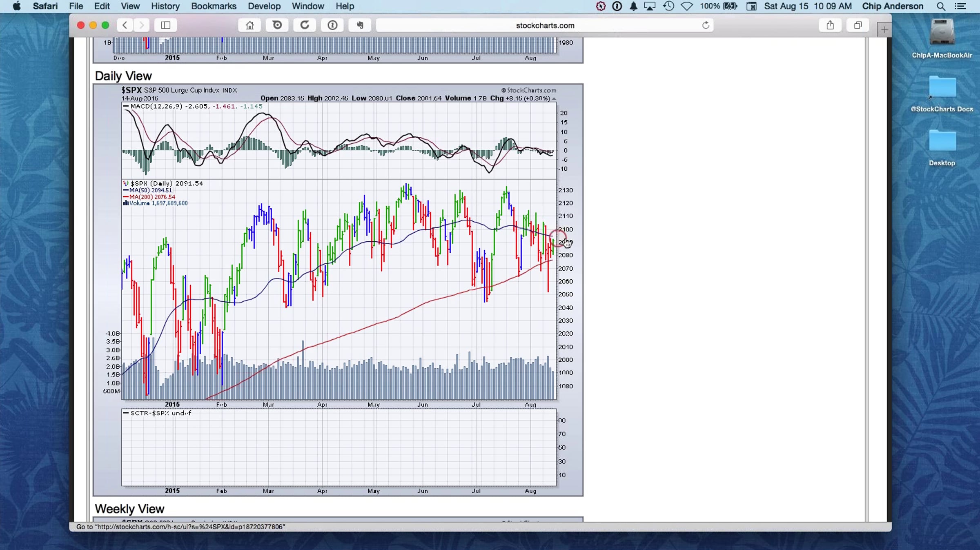Open the Share sheet icon
The image size is (980, 550).
click(x=830, y=25)
